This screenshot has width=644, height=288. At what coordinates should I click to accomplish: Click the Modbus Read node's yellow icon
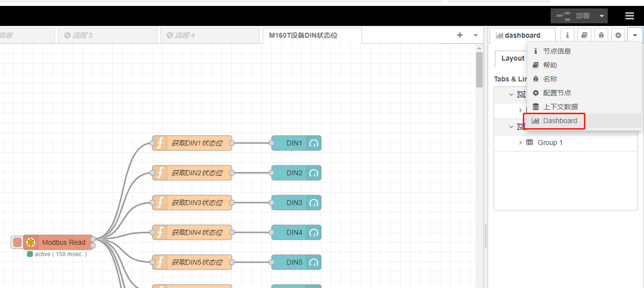pos(31,242)
